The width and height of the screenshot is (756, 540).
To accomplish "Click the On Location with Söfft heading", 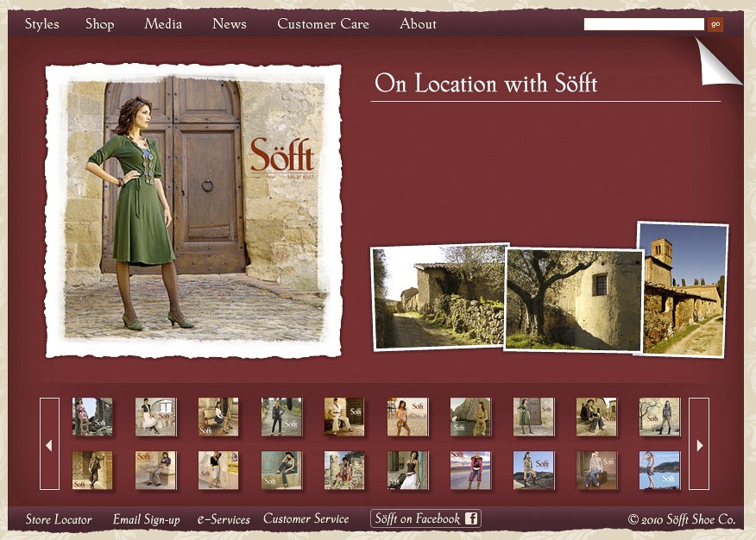I will (x=486, y=84).
